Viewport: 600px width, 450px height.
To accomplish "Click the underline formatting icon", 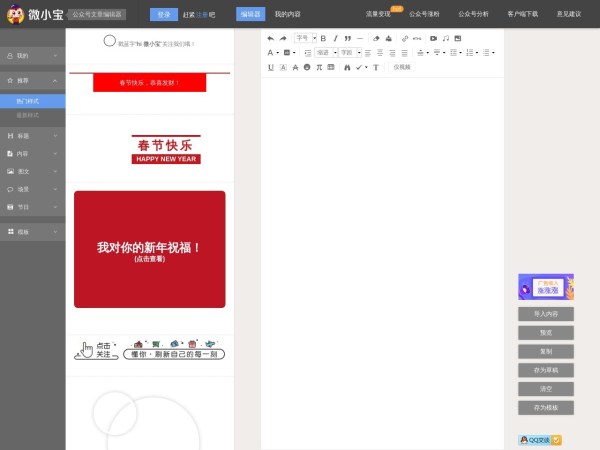I will click(271, 67).
